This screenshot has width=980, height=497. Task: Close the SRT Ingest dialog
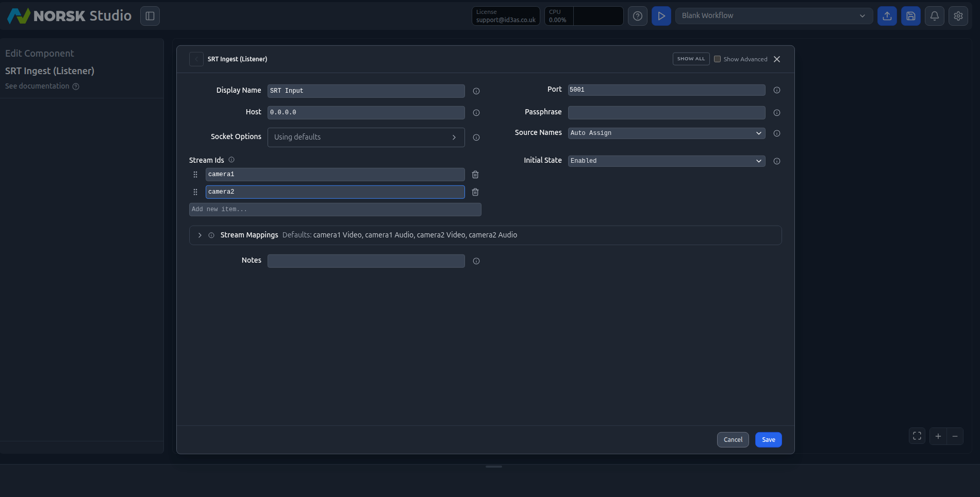pos(777,59)
